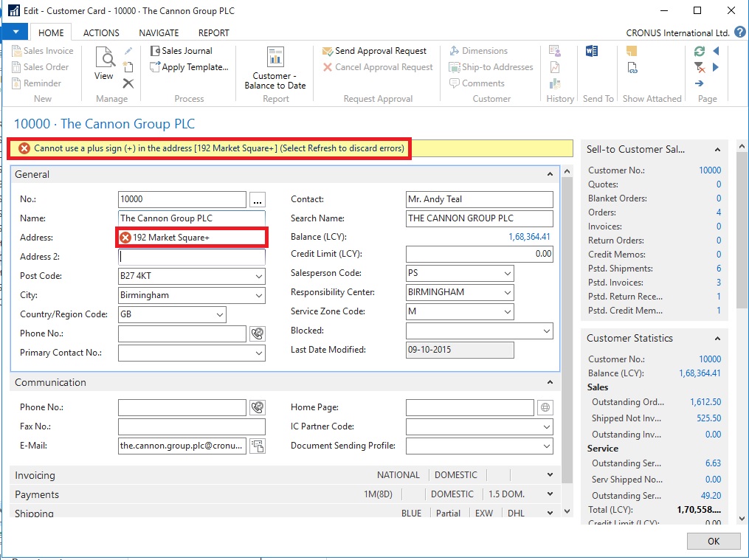Click the Word icon in Send To group
Image resolution: width=749 pixels, height=560 pixels.
click(591, 51)
